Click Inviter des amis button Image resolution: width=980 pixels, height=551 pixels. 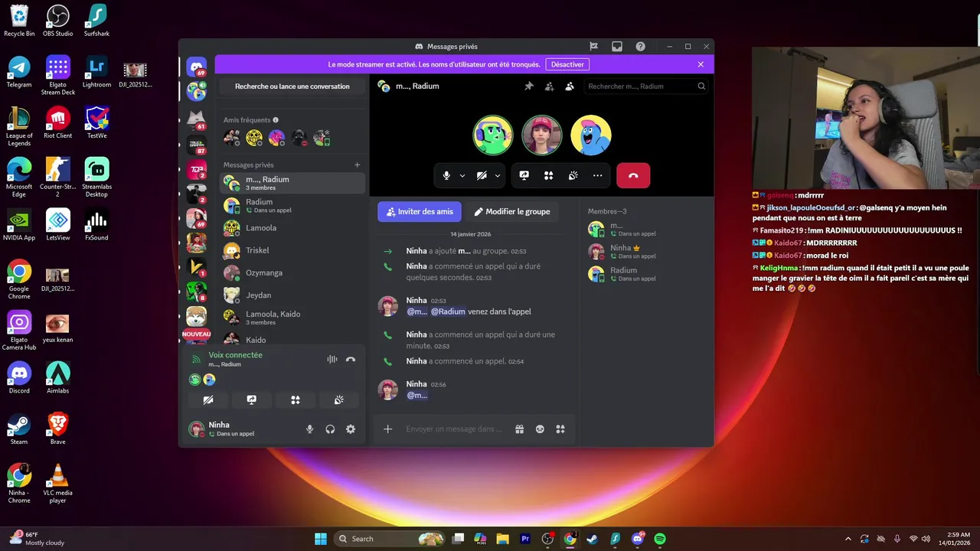pos(420,212)
